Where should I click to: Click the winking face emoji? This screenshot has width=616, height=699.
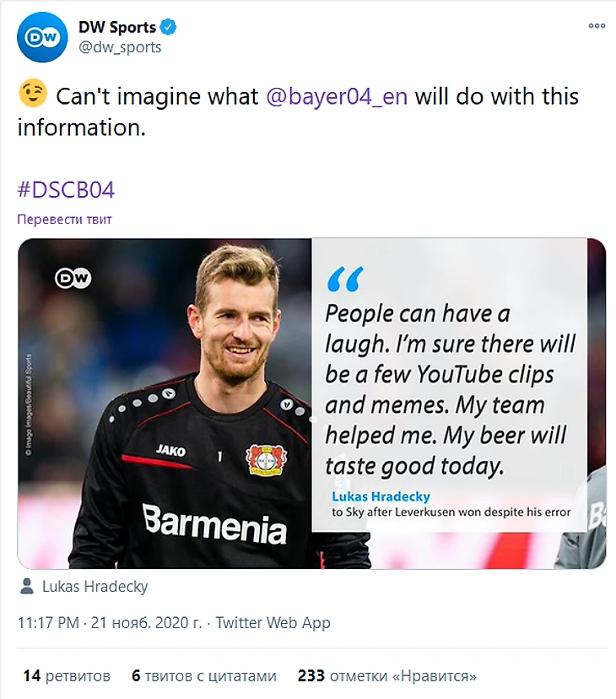click(x=32, y=95)
